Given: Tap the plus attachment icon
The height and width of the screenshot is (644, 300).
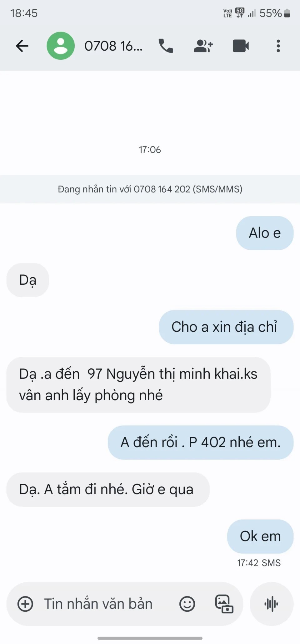Looking at the screenshot, I should pyautogui.click(x=25, y=604).
